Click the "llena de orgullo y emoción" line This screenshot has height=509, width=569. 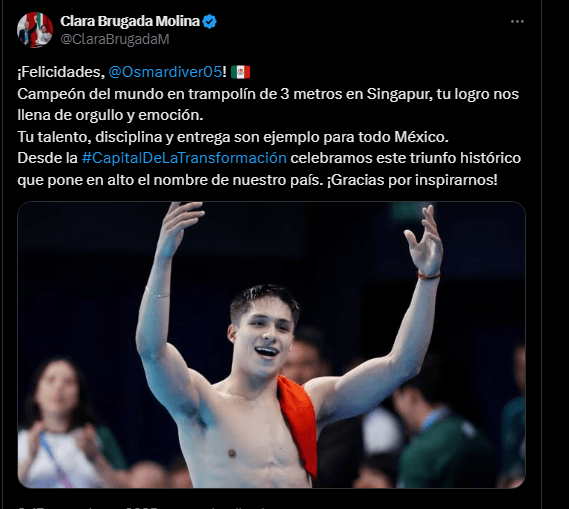110,115
